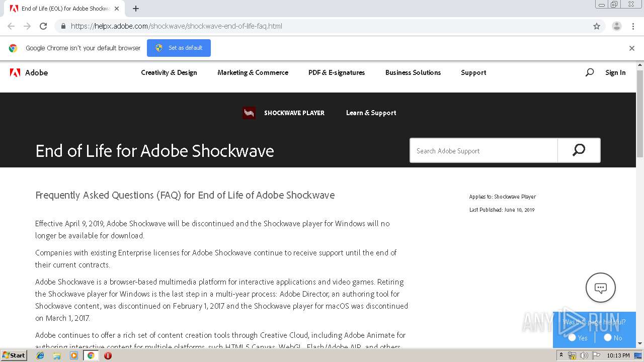Click the Frequently Asked Questions FAQ subheading
644x362 pixels.
pos(185,195)
